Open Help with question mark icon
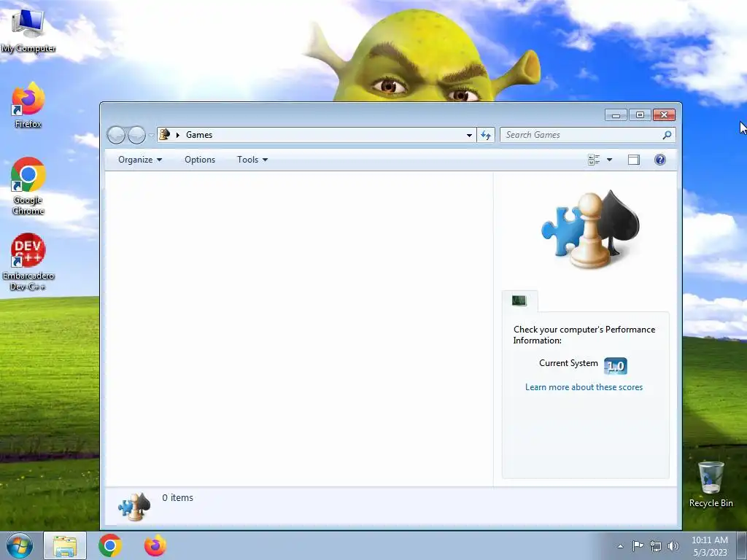The width and height of the screenshot is (747, 560). point(659,160)
